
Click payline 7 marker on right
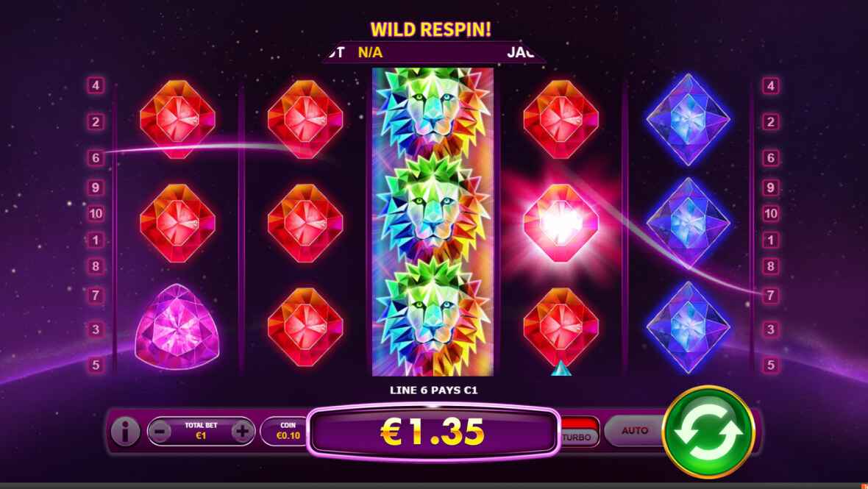(x=771, y=296)
